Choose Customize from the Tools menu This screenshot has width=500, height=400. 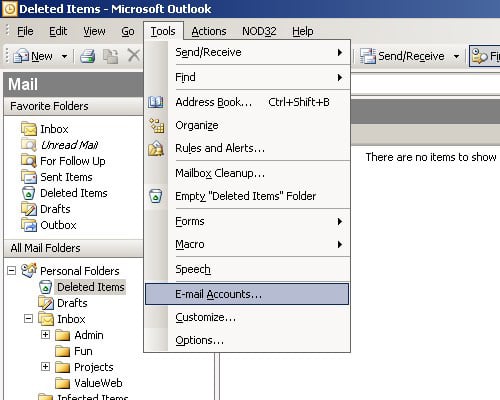pos(247,317)
